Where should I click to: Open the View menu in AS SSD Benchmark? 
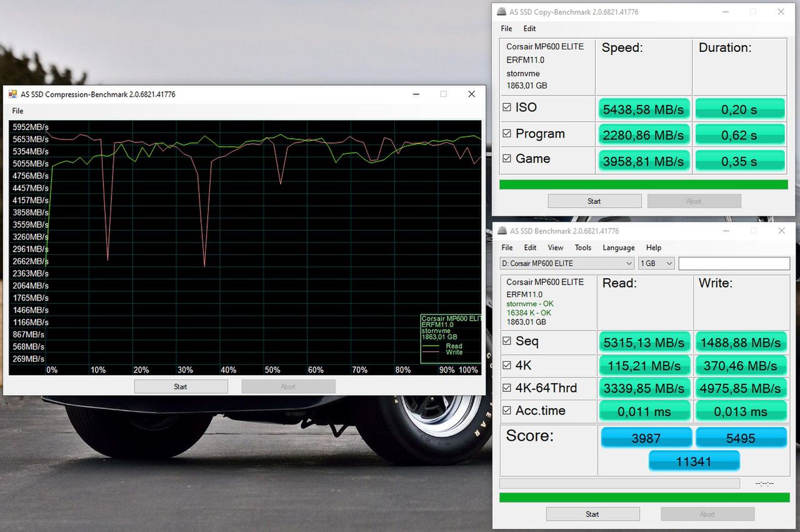555,248
